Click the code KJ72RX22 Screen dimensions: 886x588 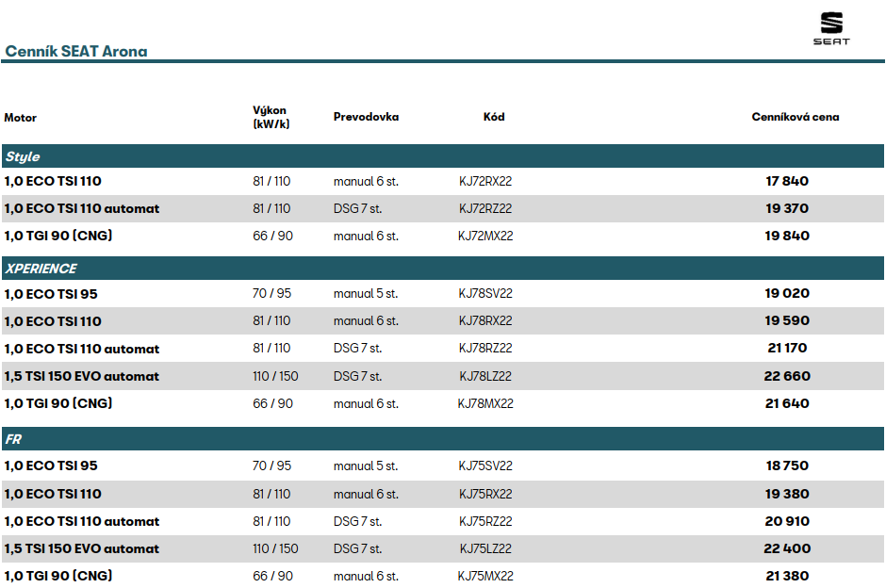[485, 181]
